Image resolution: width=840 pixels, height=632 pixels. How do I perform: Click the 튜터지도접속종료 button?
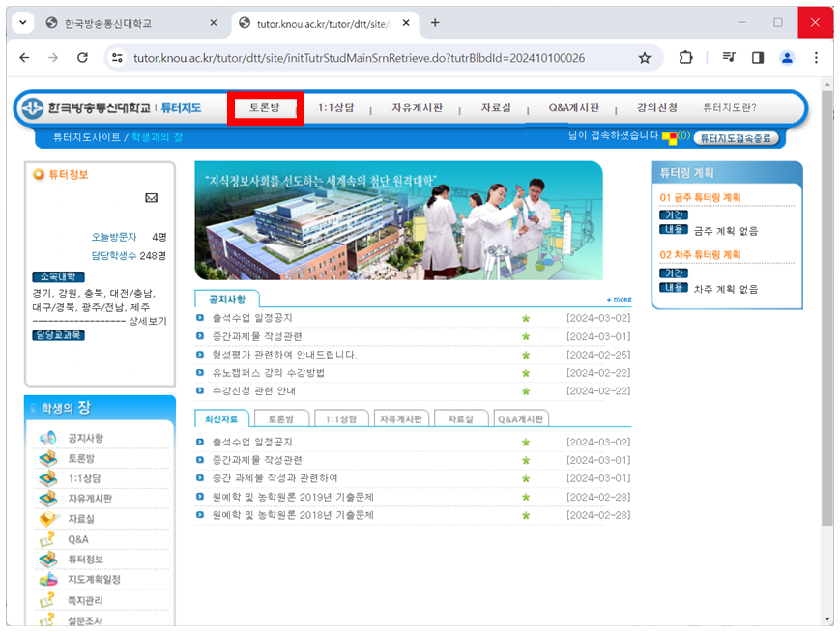click(736, 138)
